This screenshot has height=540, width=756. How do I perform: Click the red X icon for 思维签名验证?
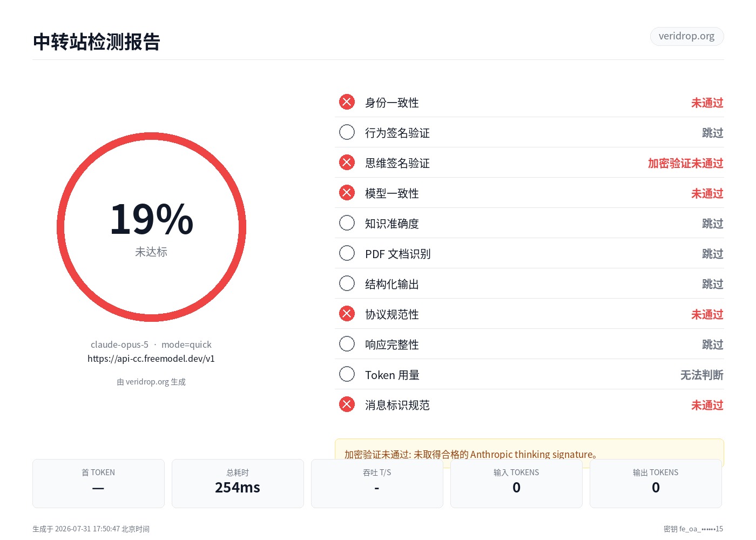tap(347, 163)
